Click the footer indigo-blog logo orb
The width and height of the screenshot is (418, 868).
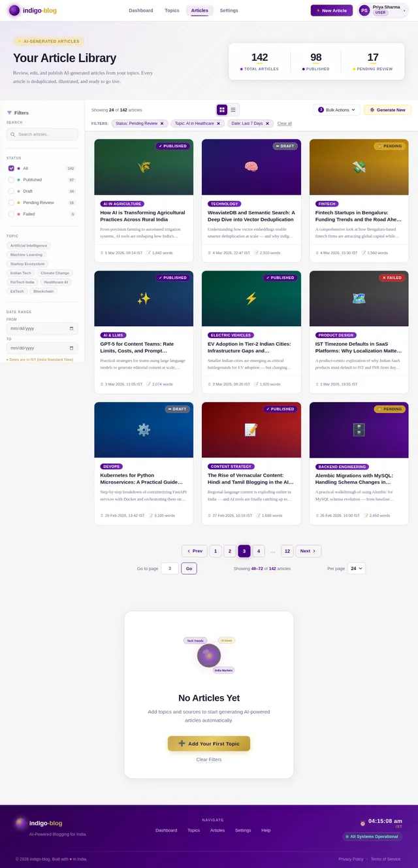coord(21,823)
